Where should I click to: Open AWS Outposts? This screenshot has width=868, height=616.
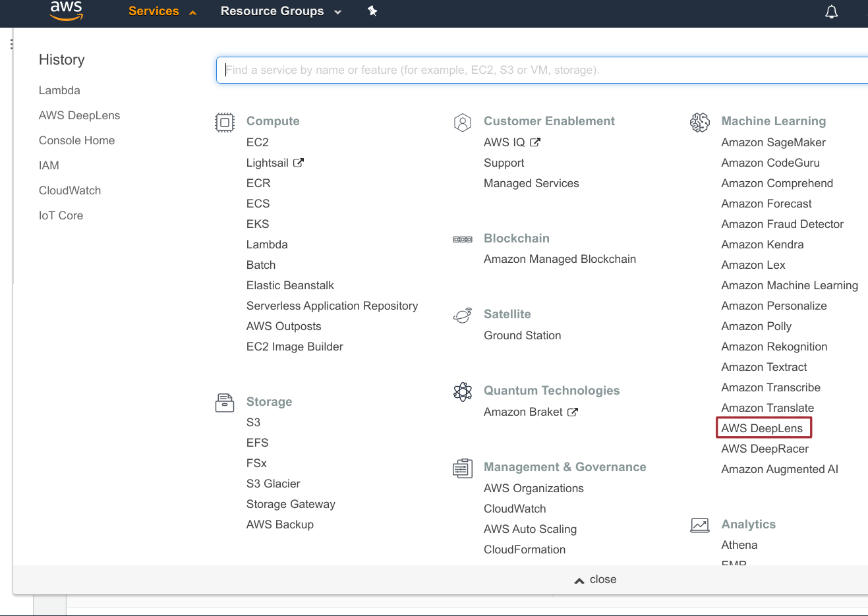[x=283, y=326]
